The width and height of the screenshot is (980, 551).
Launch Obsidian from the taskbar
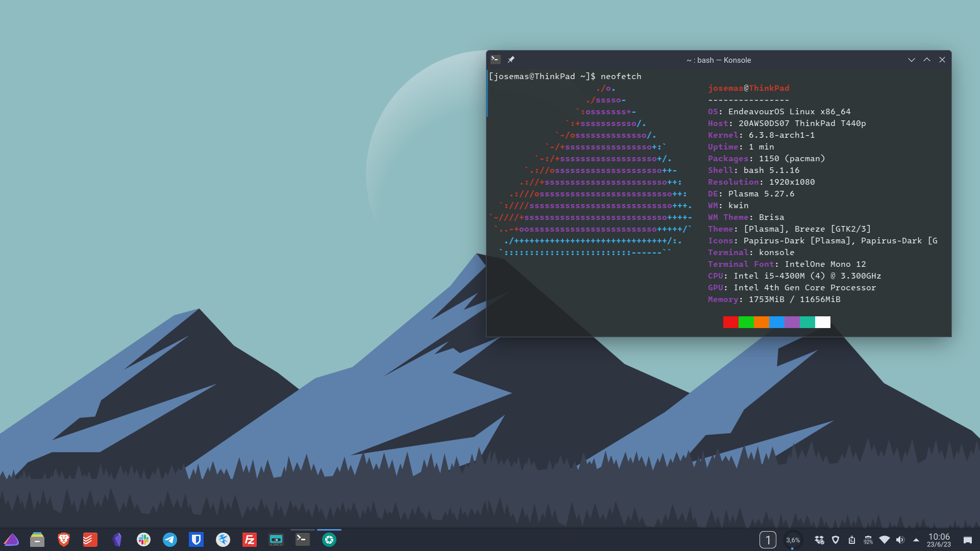(117, 539)
